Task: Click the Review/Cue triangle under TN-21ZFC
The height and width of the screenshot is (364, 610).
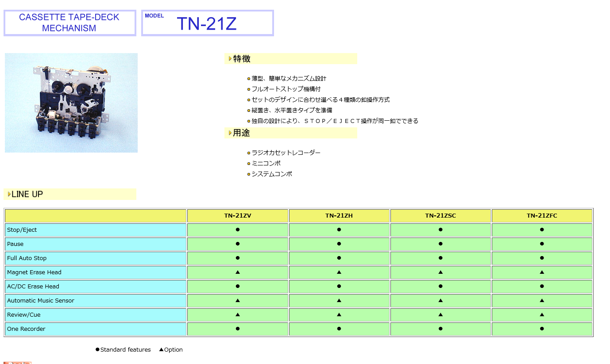Action: click(542, 315)
